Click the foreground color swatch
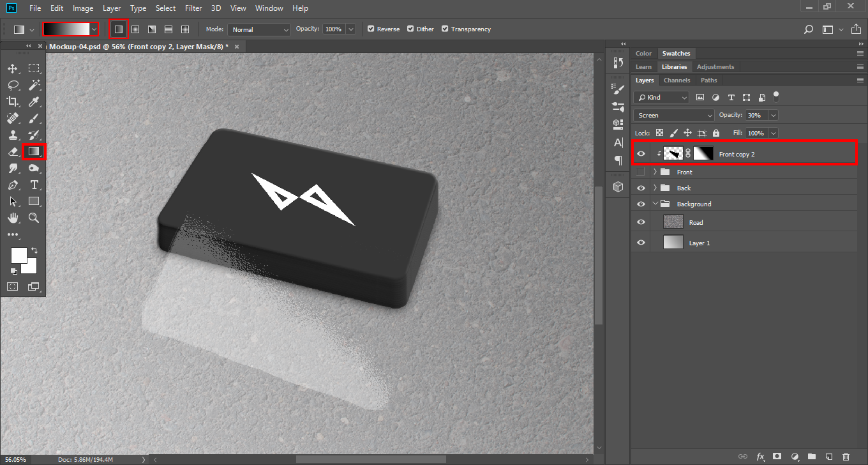 click(19, 255)
